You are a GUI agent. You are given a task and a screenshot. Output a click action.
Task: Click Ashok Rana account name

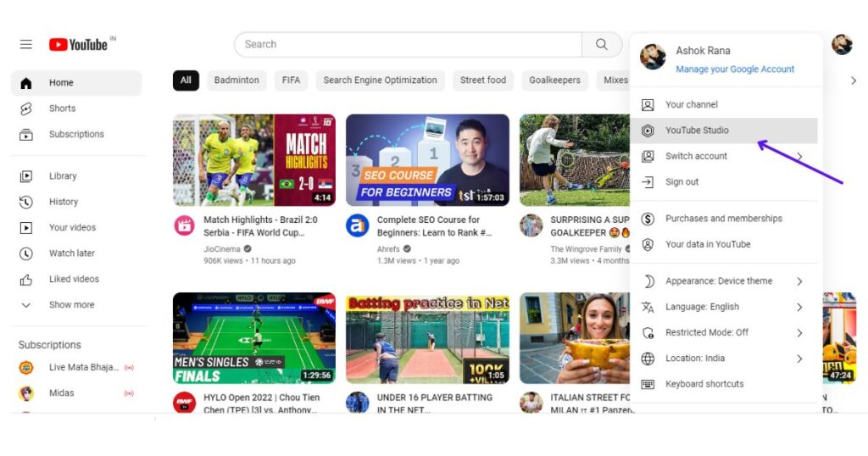(703, 50)
